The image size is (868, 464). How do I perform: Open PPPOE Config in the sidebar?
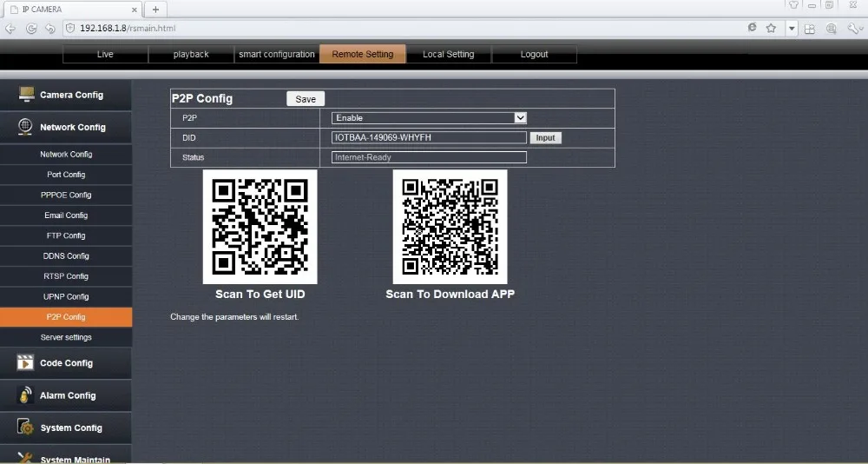(x=66, y=196)
